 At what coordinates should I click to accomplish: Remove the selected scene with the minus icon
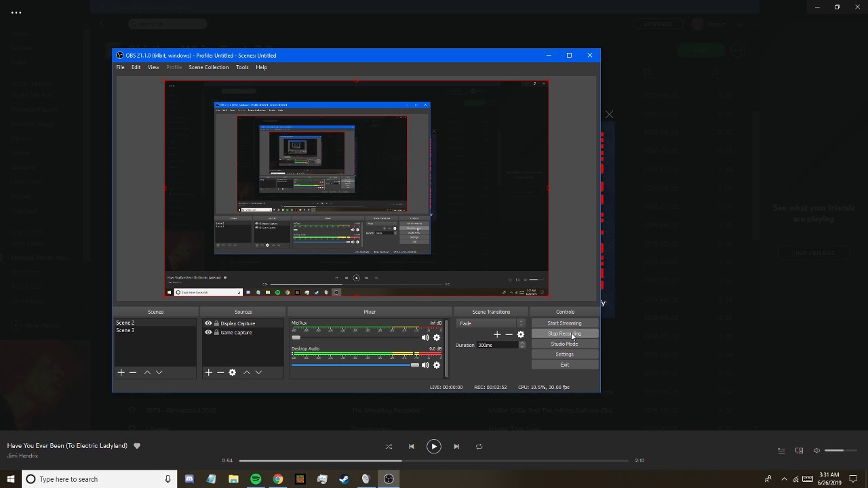pos(133,372)
